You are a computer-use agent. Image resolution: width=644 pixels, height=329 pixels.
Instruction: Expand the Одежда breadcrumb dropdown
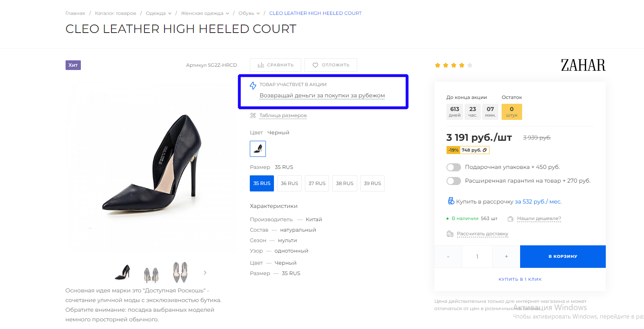pyautogui.click(x=170, y=14)
